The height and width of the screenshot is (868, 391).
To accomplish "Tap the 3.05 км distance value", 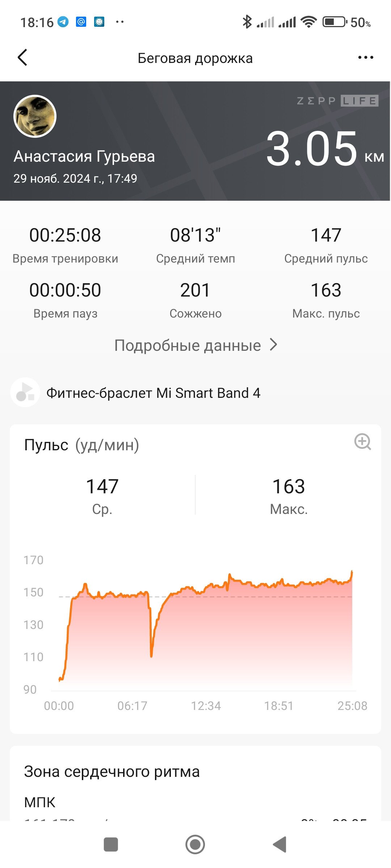I will pyautogui.click(x=325, y=149).
